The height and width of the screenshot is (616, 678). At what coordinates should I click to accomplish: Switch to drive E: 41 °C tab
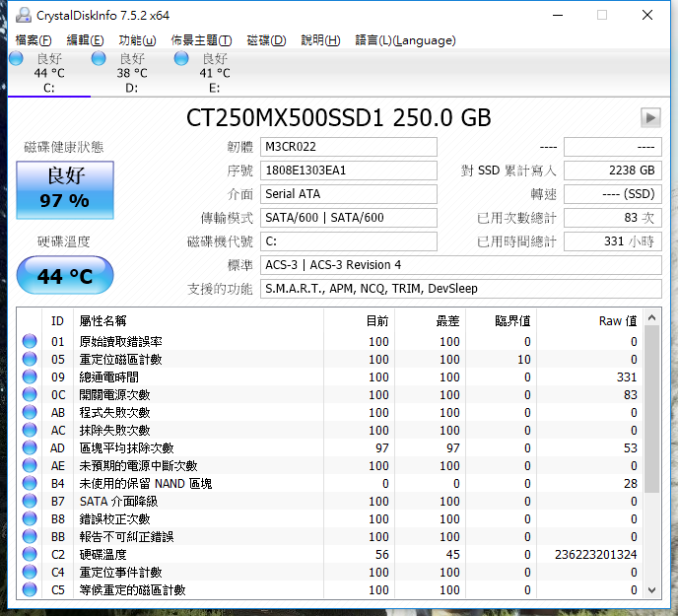tap(215, 73)
